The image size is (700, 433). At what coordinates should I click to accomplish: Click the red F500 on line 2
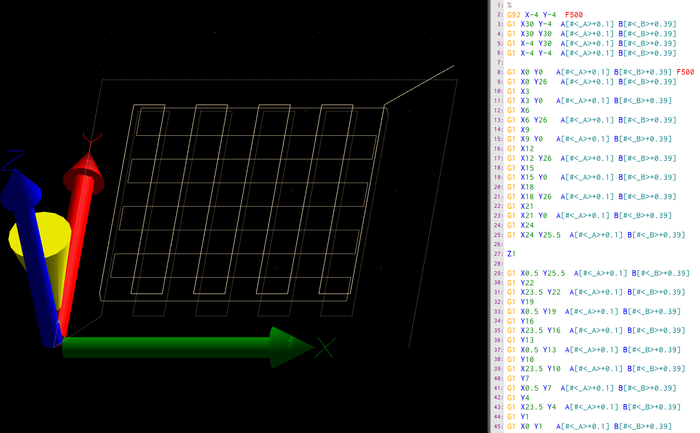(574, 15)
